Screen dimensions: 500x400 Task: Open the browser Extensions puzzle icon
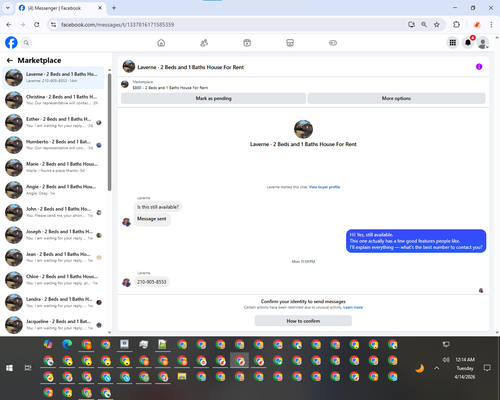tap(456, 25)
